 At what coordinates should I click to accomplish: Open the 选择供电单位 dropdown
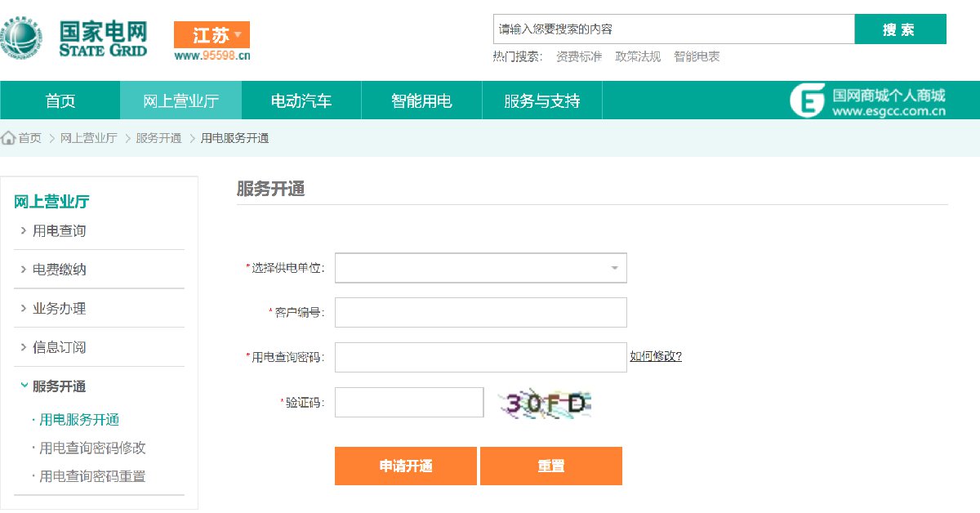point(480,268)
